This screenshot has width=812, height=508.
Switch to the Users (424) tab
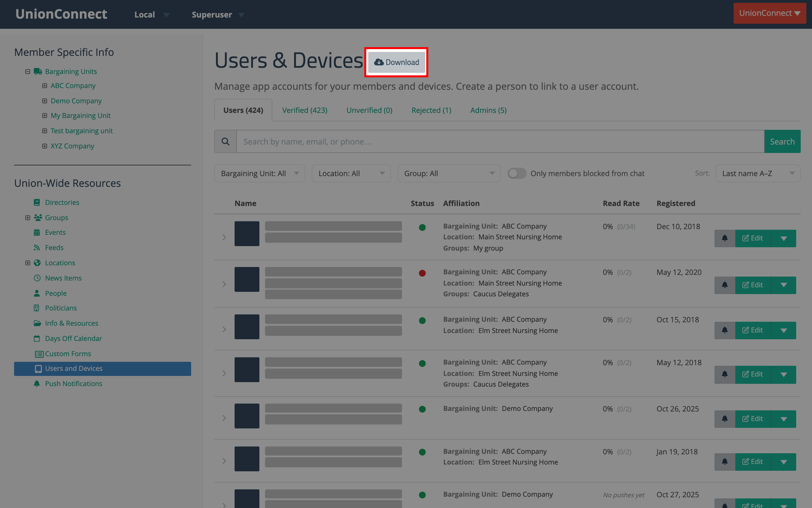tap(243, 110)
